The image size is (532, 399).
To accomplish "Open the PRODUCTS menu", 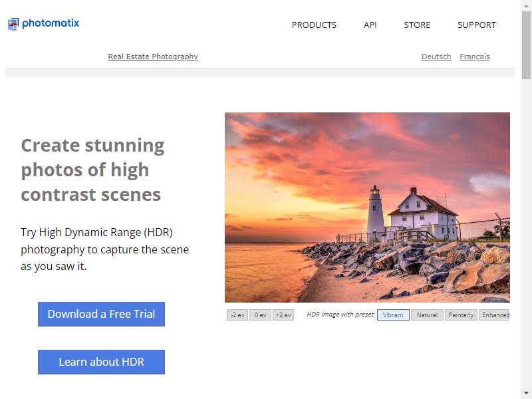I will pyautogui.click(x=314, y=25).
